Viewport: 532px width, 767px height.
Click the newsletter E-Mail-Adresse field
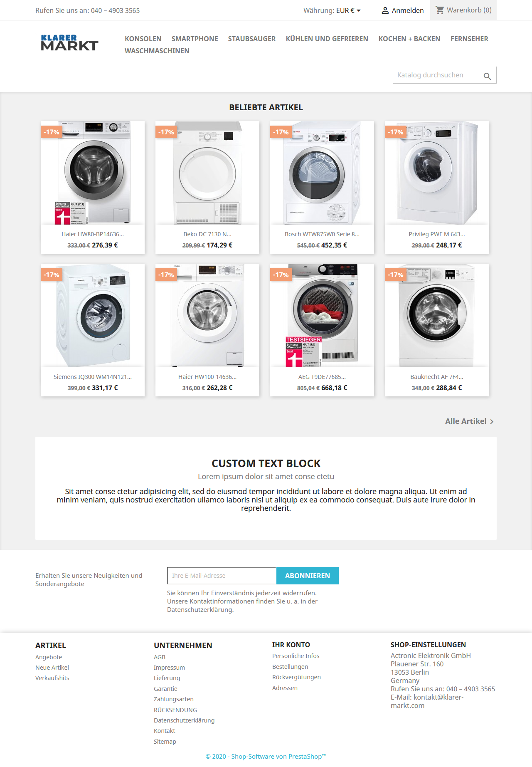[222, 576]
